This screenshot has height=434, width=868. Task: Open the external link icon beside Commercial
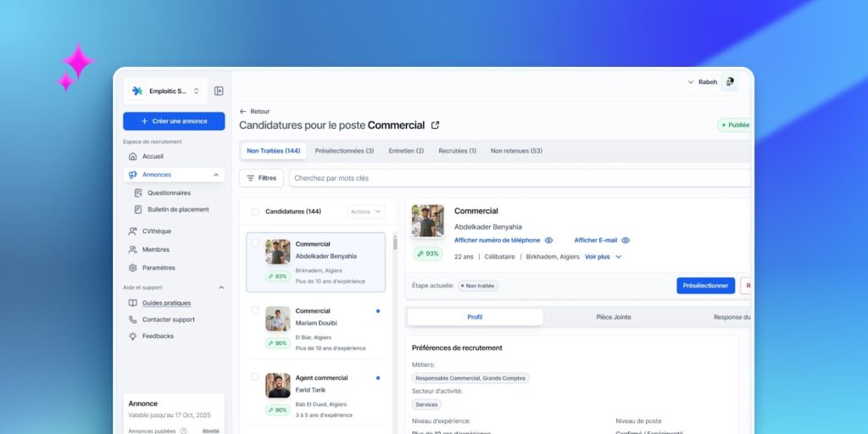pyautogui.click(x=436, y=125)
